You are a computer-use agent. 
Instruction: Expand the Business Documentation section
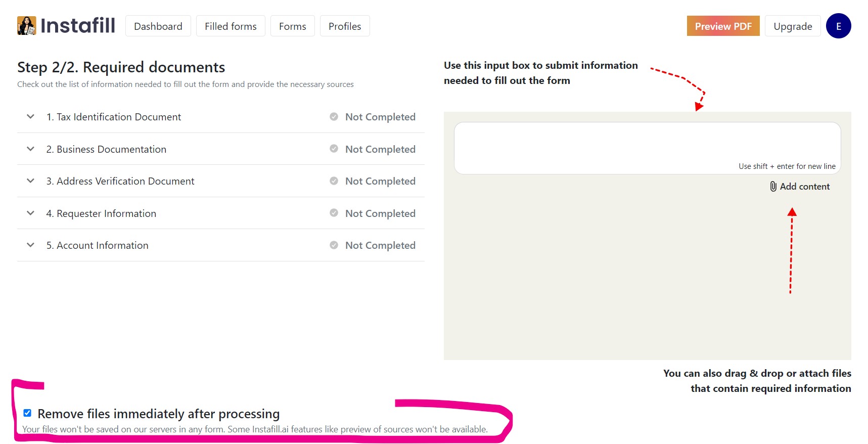pos(30,149)
